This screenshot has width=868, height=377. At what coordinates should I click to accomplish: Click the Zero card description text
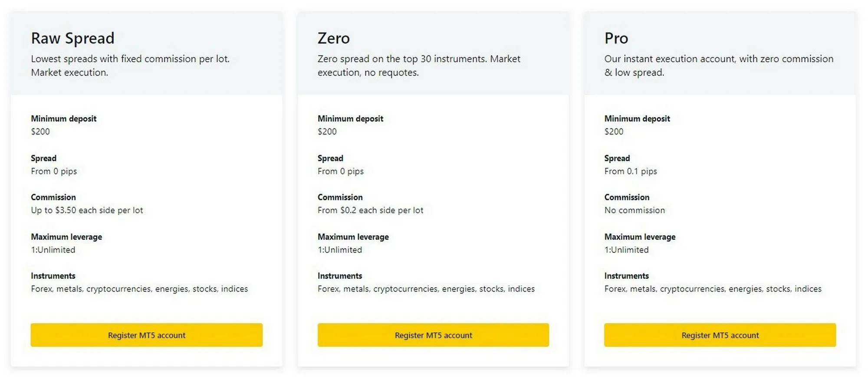coord(418,66)
